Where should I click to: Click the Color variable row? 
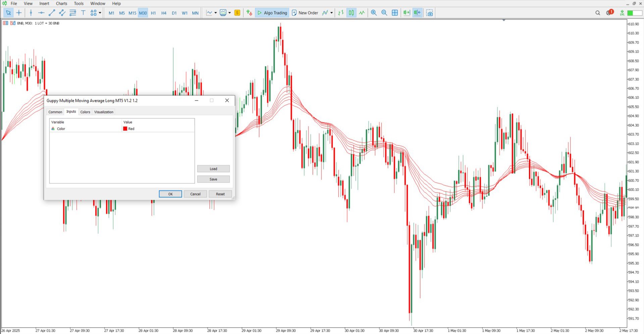122,129
